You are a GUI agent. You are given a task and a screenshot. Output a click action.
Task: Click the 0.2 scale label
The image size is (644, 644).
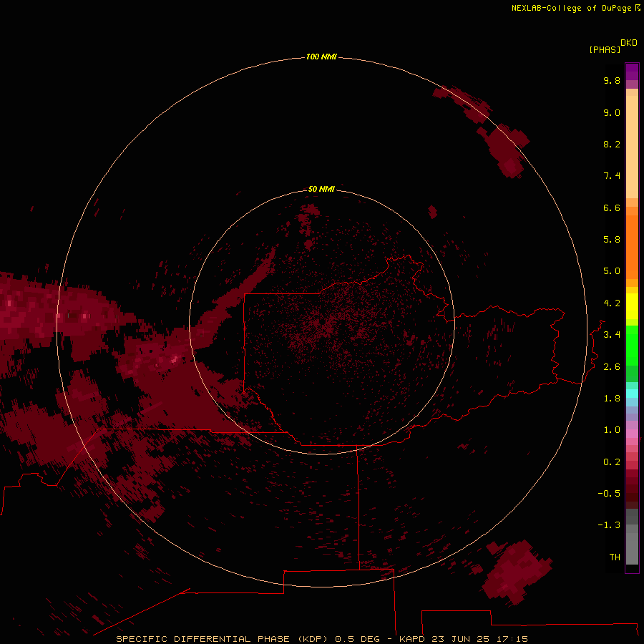click(612, 462)
